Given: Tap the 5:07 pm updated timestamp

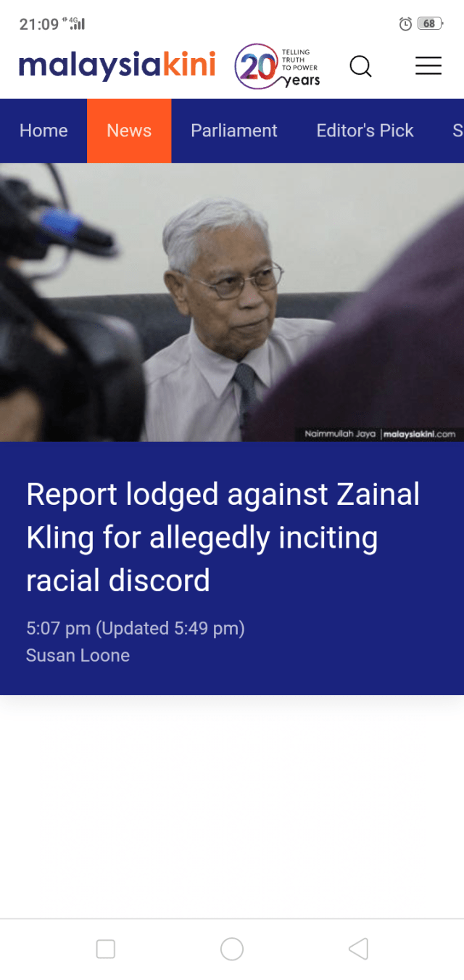Looking at the screenshot, I should (136, 628).
